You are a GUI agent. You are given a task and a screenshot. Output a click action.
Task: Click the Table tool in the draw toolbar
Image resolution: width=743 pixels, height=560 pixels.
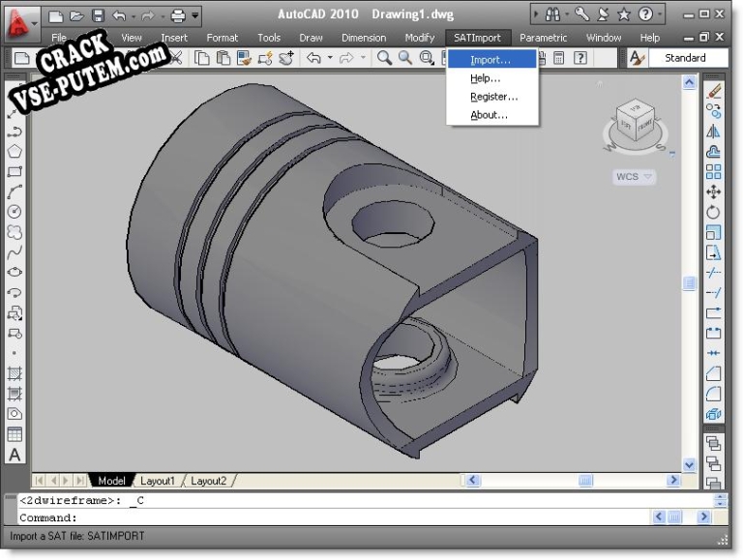click(15, 434)
